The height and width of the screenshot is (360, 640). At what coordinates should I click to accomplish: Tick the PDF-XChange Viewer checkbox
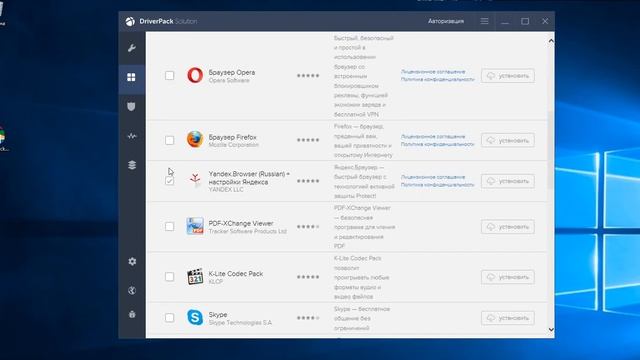(169, 227)
